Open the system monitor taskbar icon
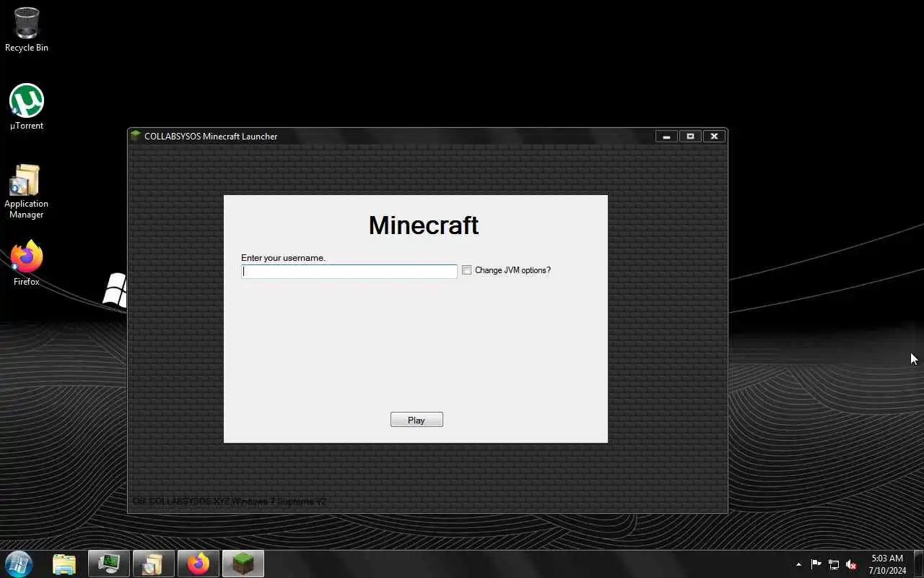Viewport: 924px width, 578px height. tap(109, 564)
